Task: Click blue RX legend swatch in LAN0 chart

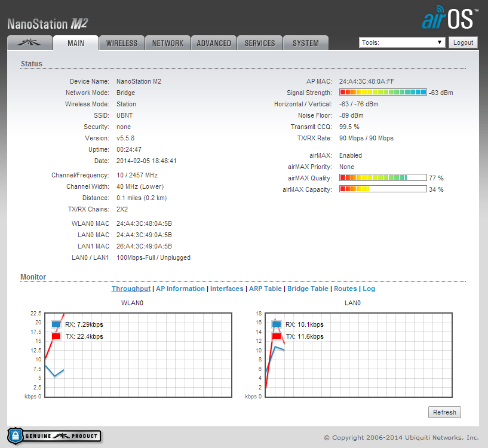Action: point(277,324)
